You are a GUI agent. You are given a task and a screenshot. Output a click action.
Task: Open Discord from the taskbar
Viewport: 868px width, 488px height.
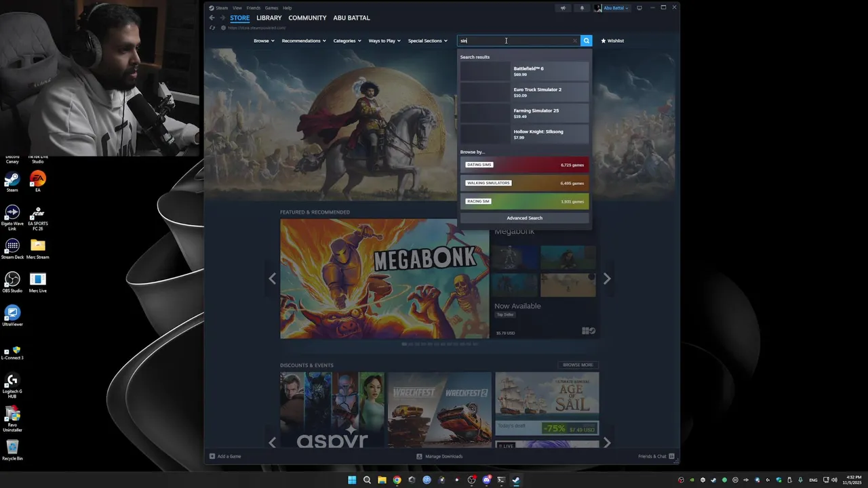(x=486, y=480)
